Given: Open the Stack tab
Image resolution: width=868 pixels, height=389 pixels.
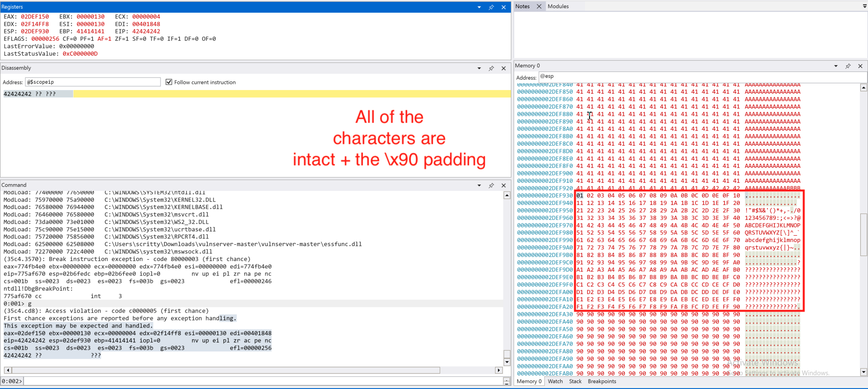Looking at the screenshot, I should [575, 381].
